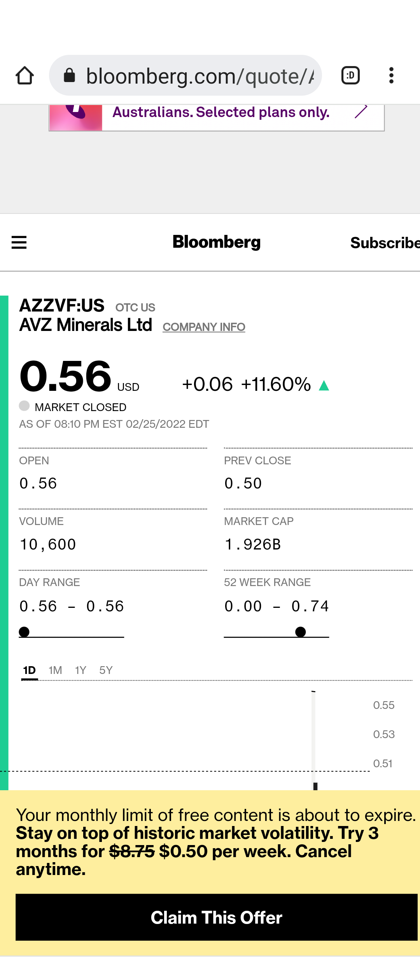Tap the 52 week range slider dot

click(300, 632)
